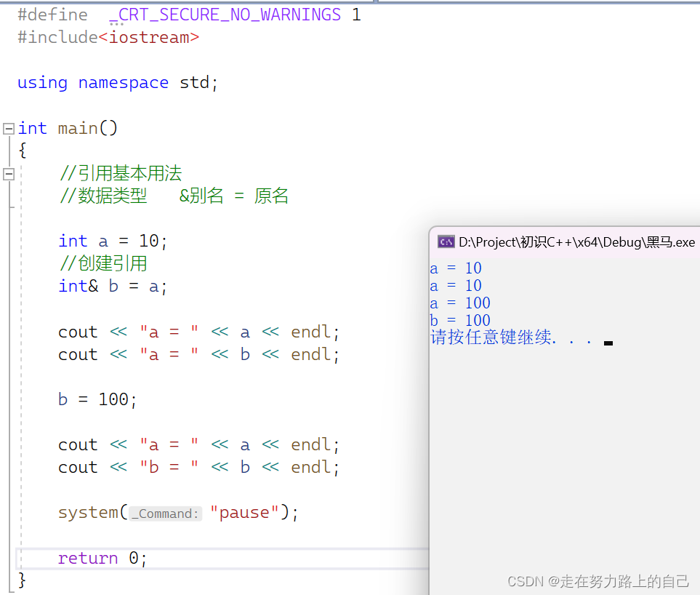The width and height of the screenshot is (700, 595).
Task: Click the 'int a = 10;' declaration
Action: click(x=113, y=241)
